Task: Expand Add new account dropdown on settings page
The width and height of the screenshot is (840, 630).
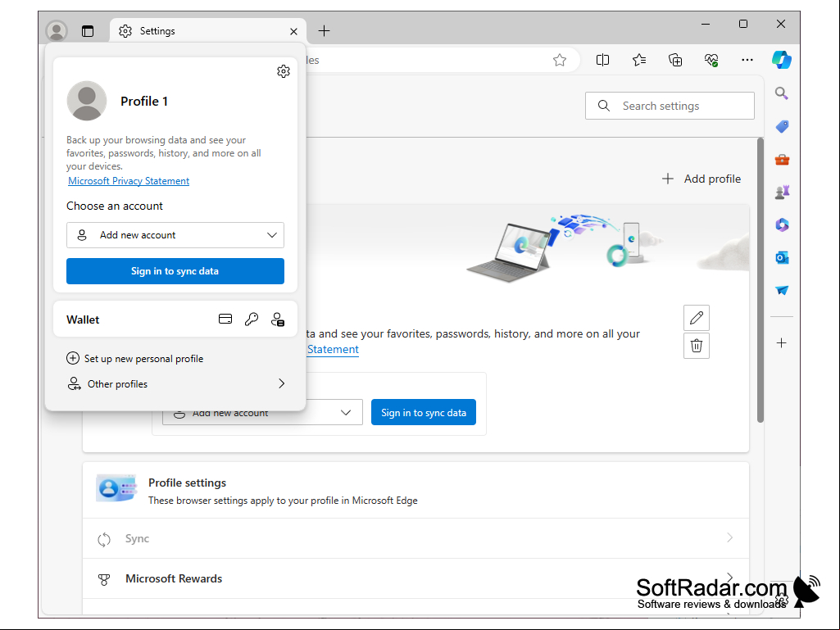Action: point(262,413)
